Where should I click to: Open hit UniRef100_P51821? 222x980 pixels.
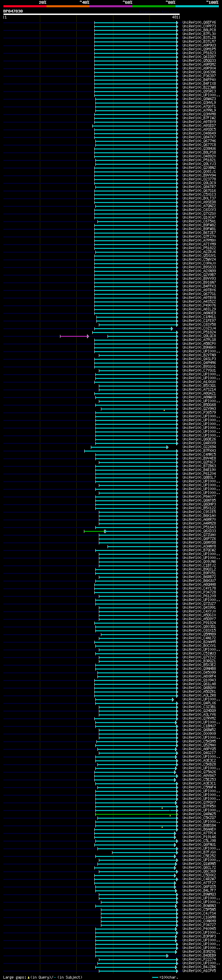199,160
